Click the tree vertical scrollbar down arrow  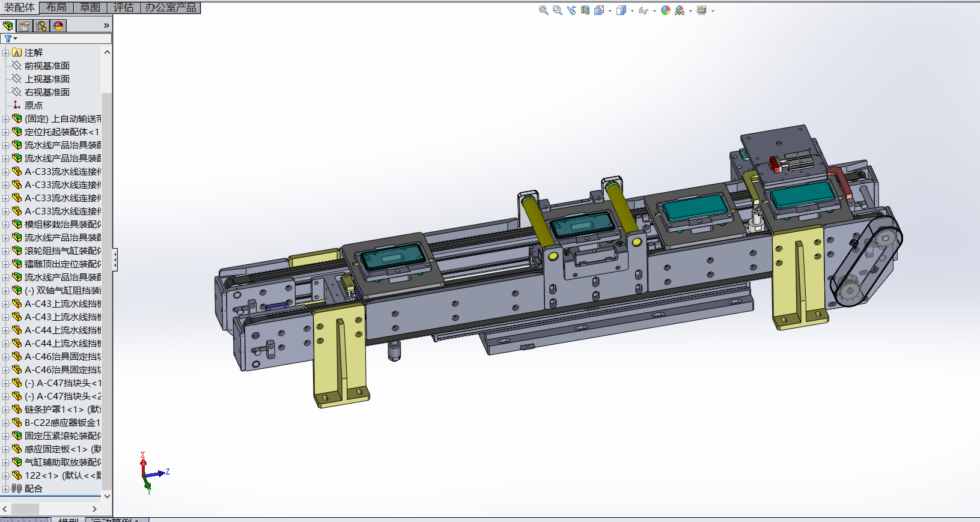[107, 496]
